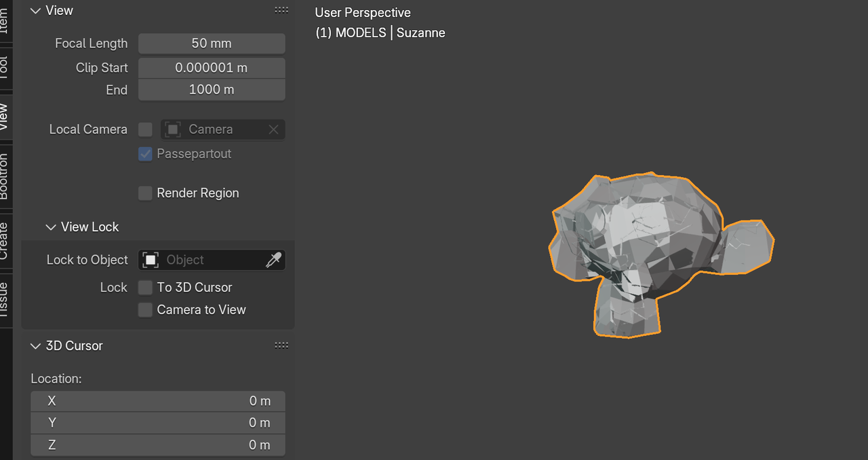Grab the 3D Cursor panel drag handle dots
The height and width of the screenshot is (460, 868).
click(x=281, y=345)
